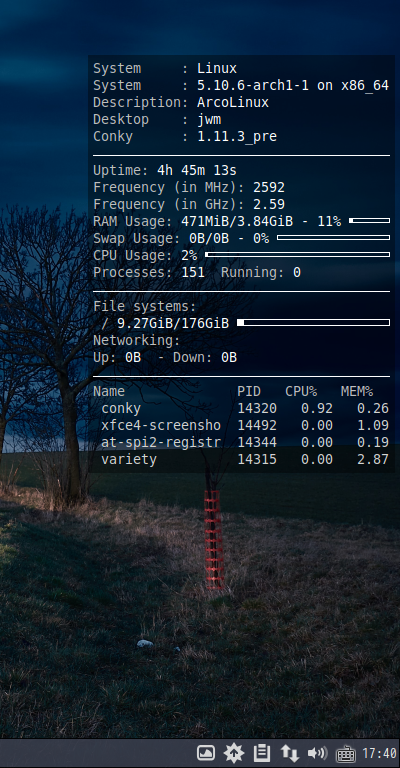Select the xfce4-screensho process row
Viewport: 400px width, 768px height.
point(241,426)
